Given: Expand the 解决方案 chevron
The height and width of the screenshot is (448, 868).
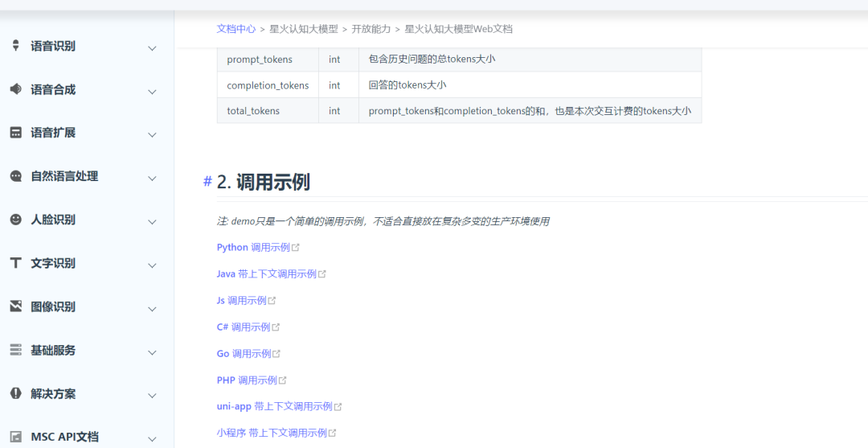Looking at the screenshot, I should point(152,396).
